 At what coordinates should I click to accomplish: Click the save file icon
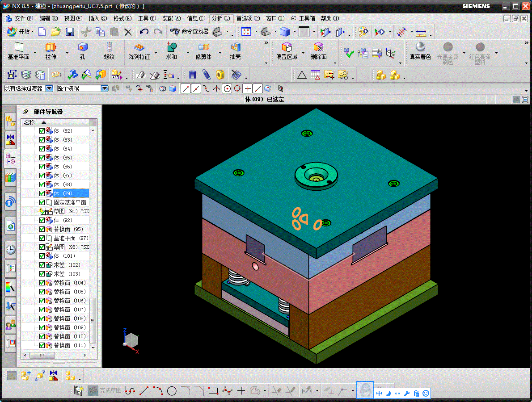70,32
